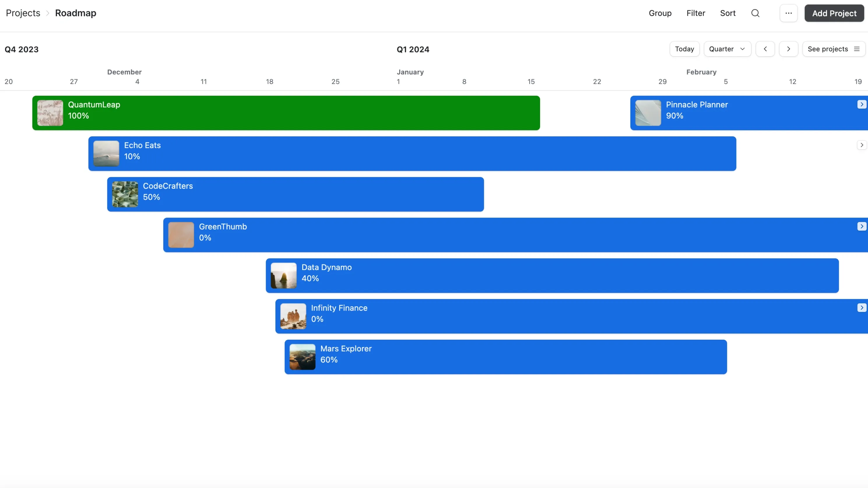Click the ellipsis options icon near Add Project
868x488 pixels.
tap(788, 13)
